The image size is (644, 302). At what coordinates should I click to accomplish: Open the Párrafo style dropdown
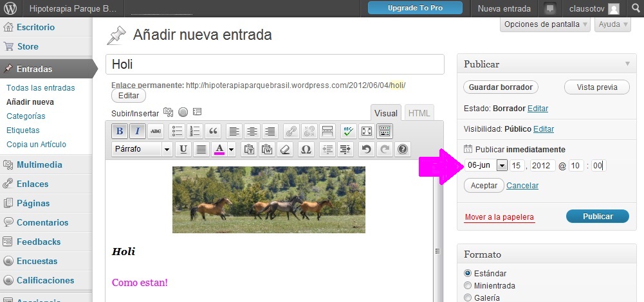(142, 149)
